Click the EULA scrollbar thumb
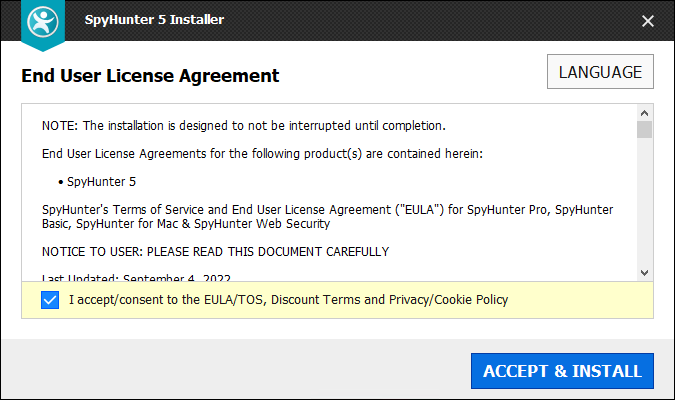 click(645, 129)
